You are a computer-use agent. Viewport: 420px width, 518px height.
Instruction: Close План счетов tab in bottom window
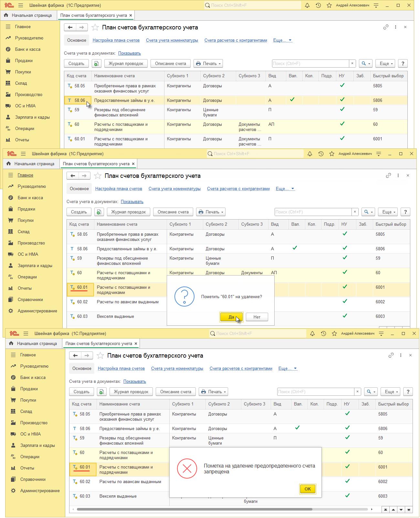coord(136,344)
